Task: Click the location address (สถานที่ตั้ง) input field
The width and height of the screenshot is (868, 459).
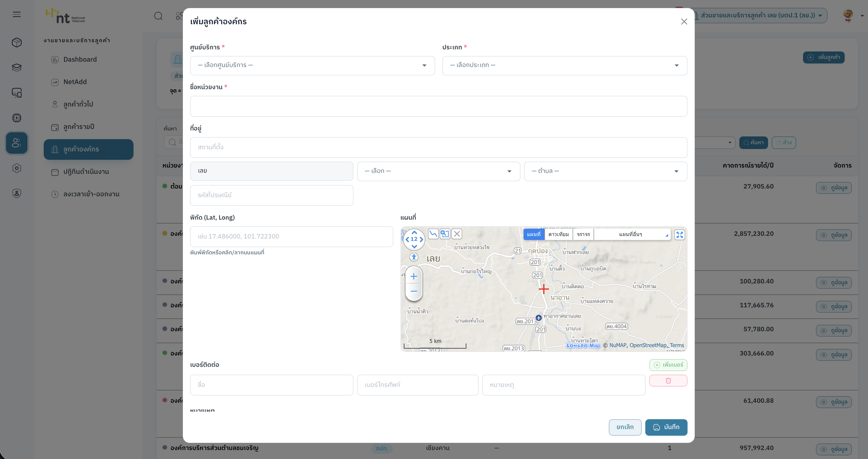Action: click(x=438, y=147)
